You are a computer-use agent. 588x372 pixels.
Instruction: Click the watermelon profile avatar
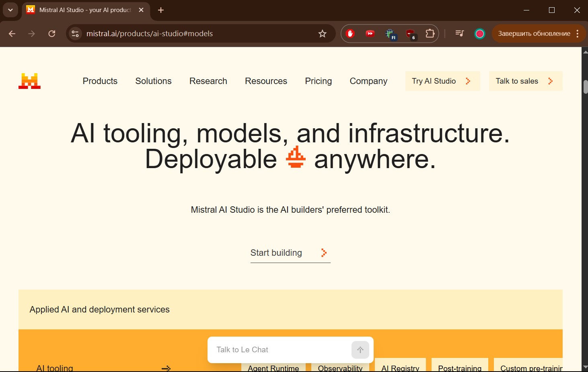click(479, 34)
